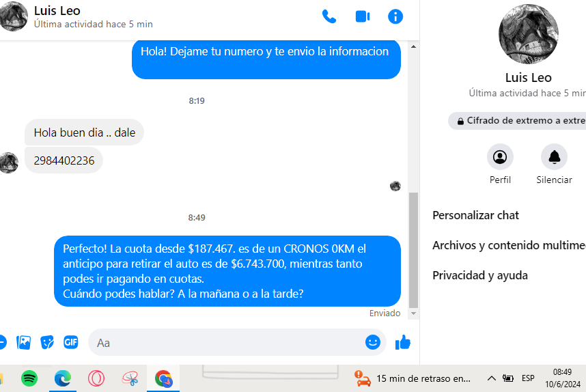Open Microsoft Edge from the taskbar
The width and height of the screenshot is (586, 392).
(63, 378)
